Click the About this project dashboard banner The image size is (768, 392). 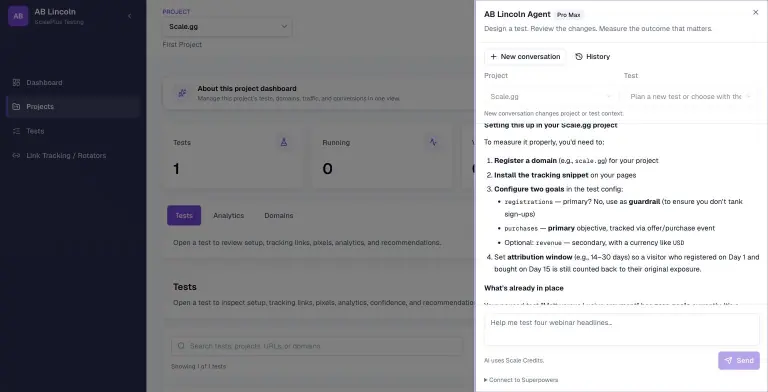tap(318, 93)
